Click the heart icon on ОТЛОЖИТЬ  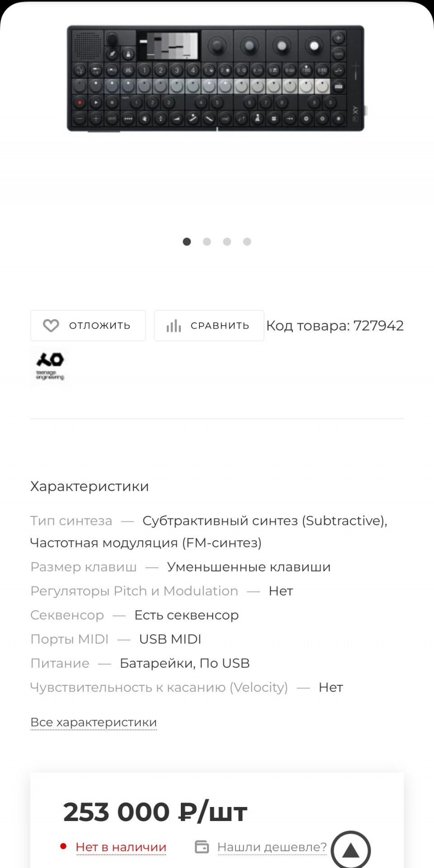coord(51,325)
